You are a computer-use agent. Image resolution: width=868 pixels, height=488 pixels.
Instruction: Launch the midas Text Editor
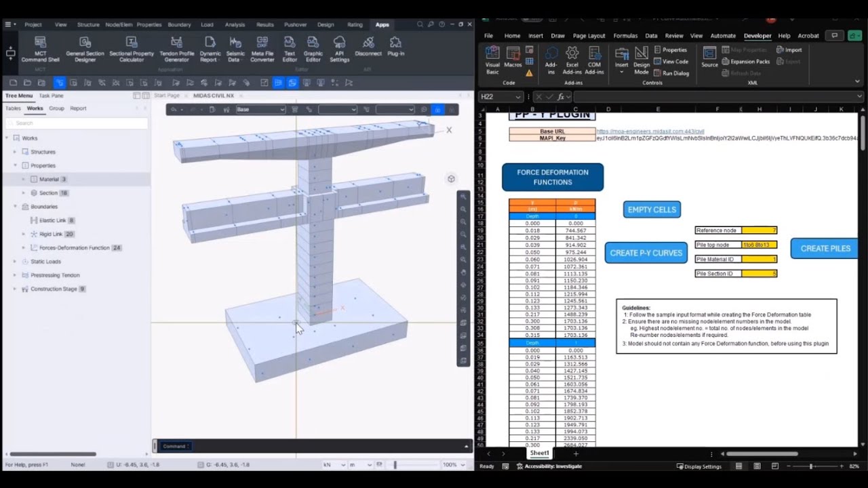[x=290, y=49]
